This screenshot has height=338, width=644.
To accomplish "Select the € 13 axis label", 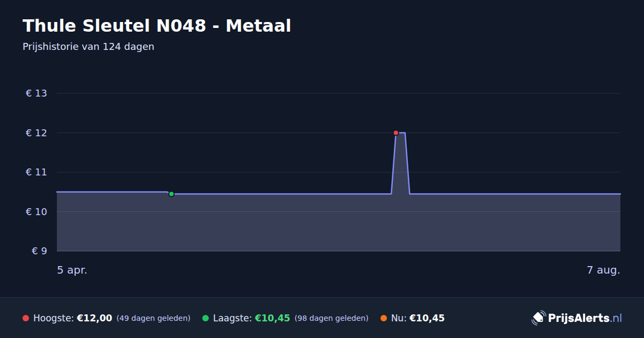I will click(36, 93).
